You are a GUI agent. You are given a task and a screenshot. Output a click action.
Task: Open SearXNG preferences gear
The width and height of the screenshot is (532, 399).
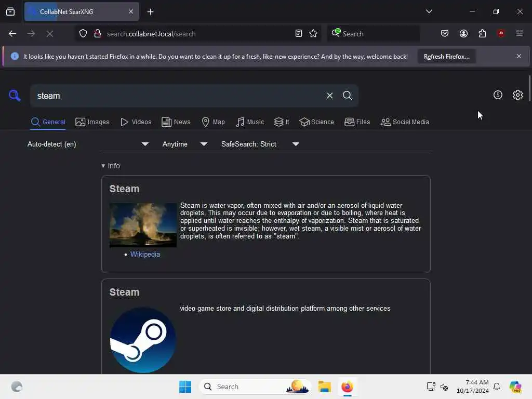(x=517, y=95)
